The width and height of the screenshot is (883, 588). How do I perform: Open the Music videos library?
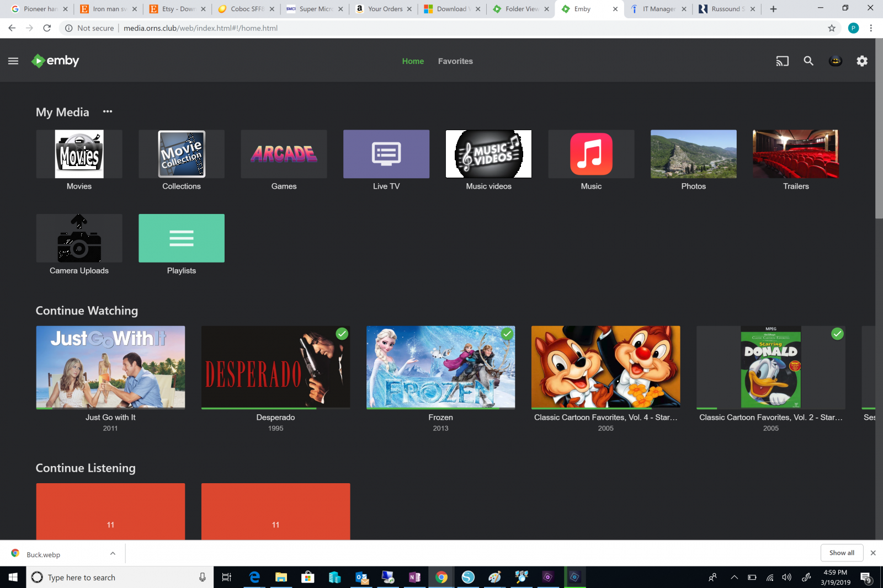(488, 154)
